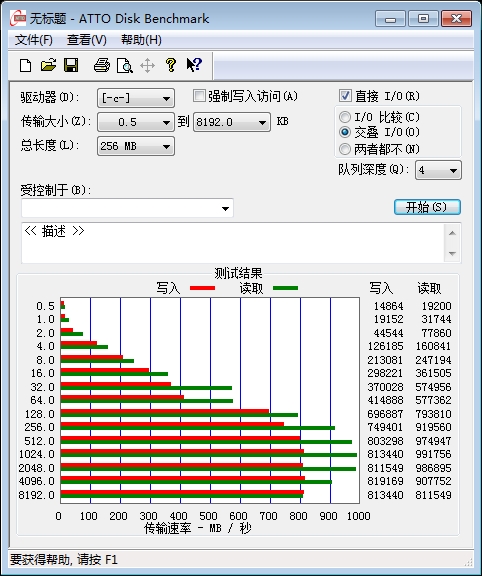Open the 受控制于 dropdown list
The height and width of the screenshot is (576, 482).
click(127, 208)
